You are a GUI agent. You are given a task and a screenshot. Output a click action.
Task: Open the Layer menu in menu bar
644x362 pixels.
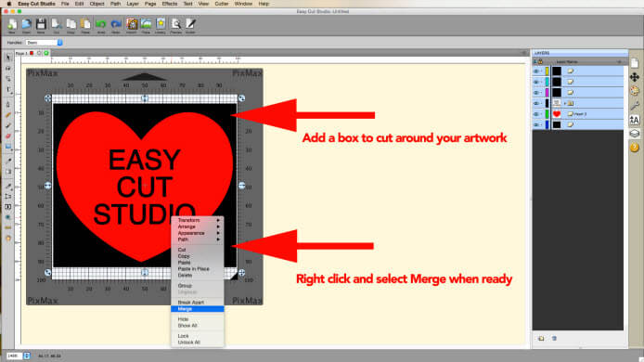pos(133,4)
